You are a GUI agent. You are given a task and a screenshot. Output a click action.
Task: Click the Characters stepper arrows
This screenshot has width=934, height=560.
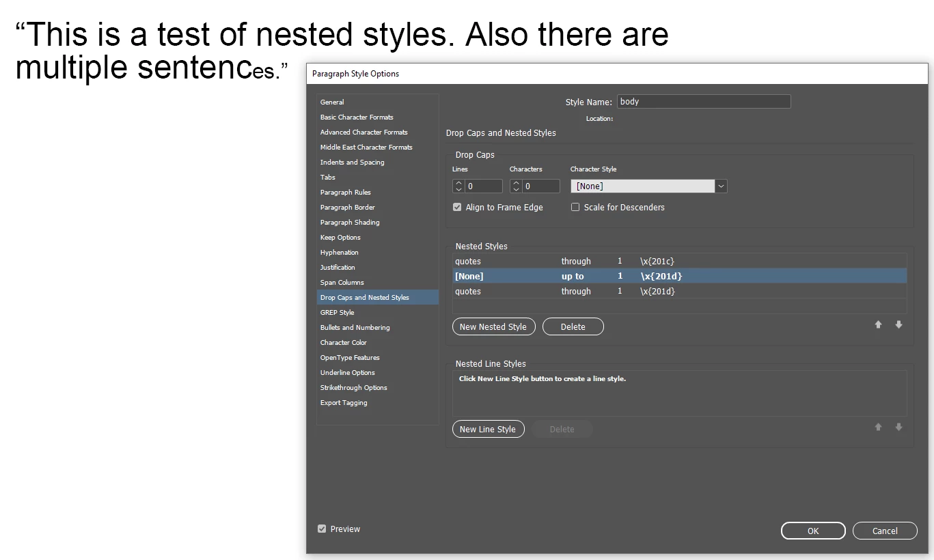(x=517, y=186)
